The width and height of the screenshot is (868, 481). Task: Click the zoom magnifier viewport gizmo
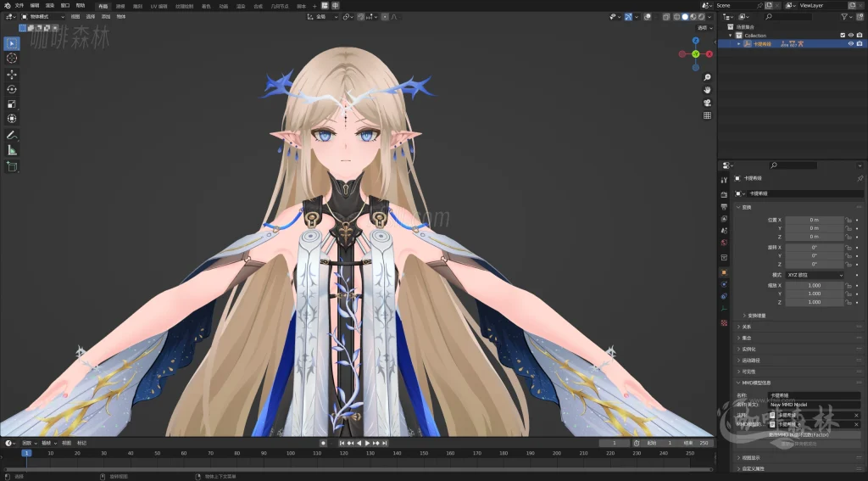click(707, 77)
